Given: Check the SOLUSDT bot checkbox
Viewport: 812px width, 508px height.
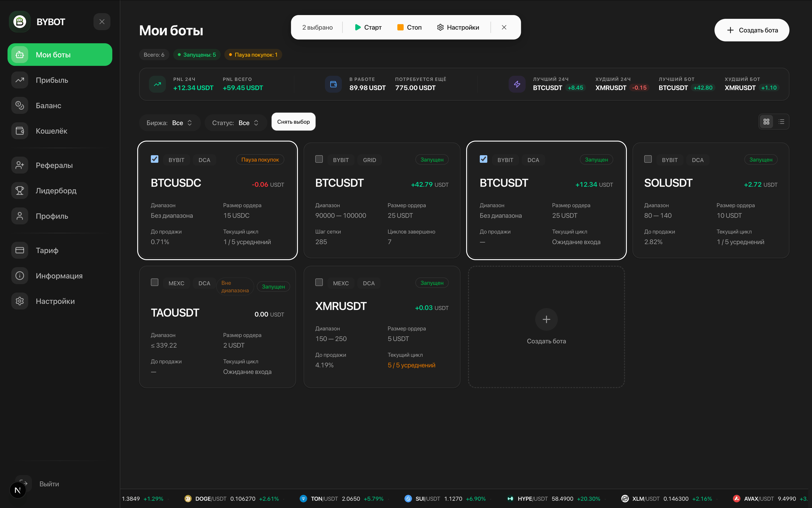Looking at the screenshot, I should 648,159.
